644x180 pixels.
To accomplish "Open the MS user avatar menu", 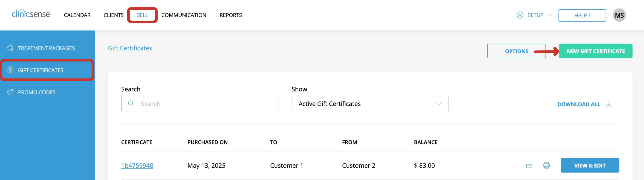I will point(619,15).
